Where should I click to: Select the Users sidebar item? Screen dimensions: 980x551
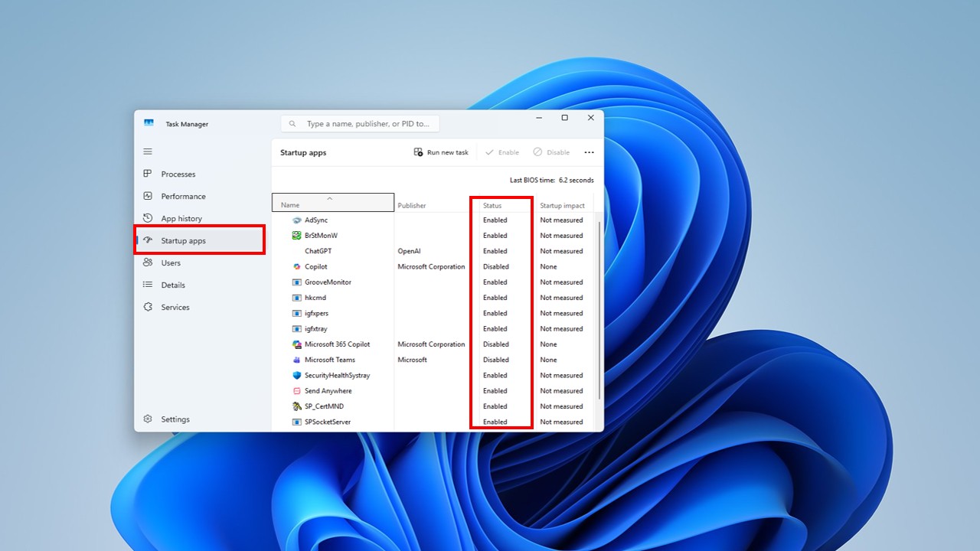coord(171,263)
